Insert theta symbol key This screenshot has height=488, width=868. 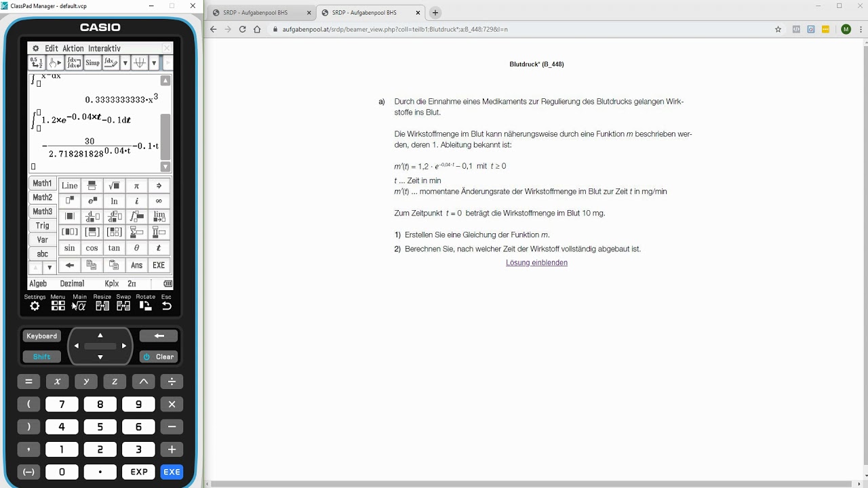tap(136, 248)
